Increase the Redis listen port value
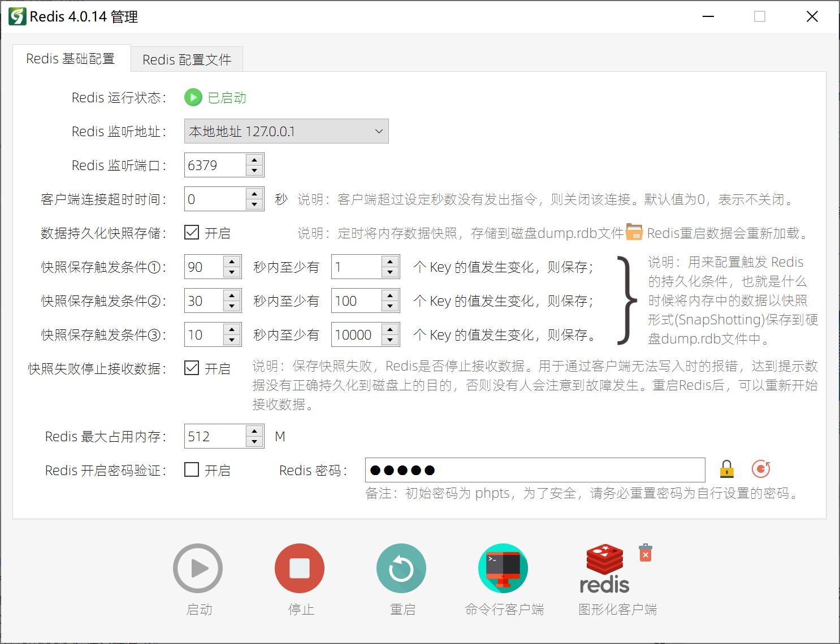840x644 pixels. 255,160
